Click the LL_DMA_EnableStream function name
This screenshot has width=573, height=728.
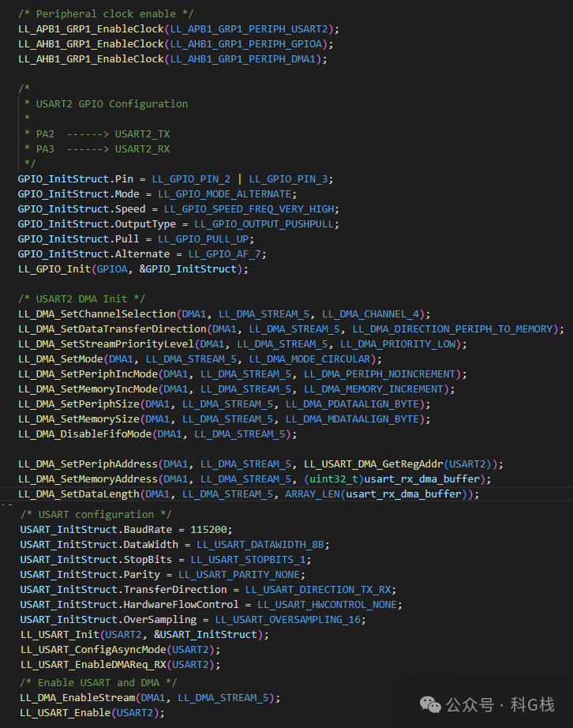coord(77,698)
